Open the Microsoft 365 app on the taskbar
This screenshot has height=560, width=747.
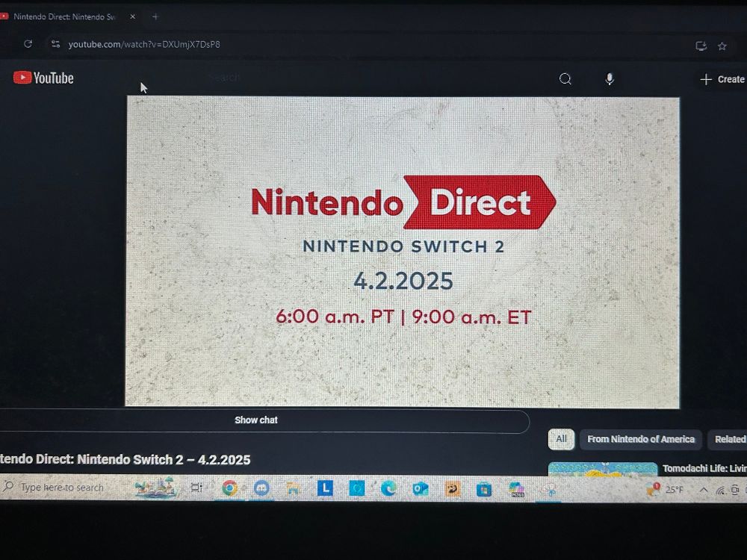(516, 489)
